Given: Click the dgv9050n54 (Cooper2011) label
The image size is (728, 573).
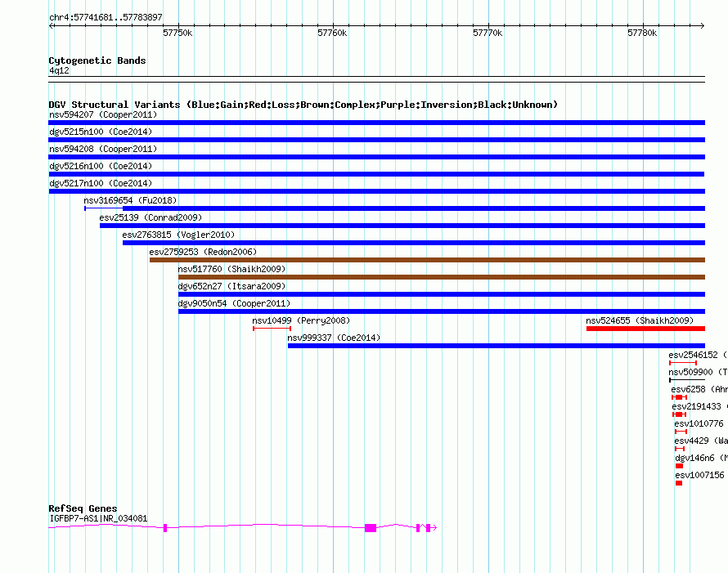Looking at the screenshot, I should pyautogui.click(x=234, y=303).
